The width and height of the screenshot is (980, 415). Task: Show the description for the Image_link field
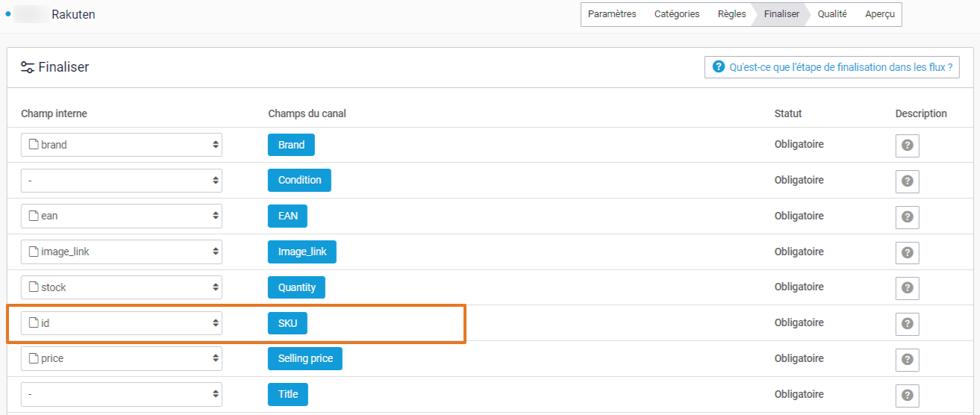tap(907, 252)
